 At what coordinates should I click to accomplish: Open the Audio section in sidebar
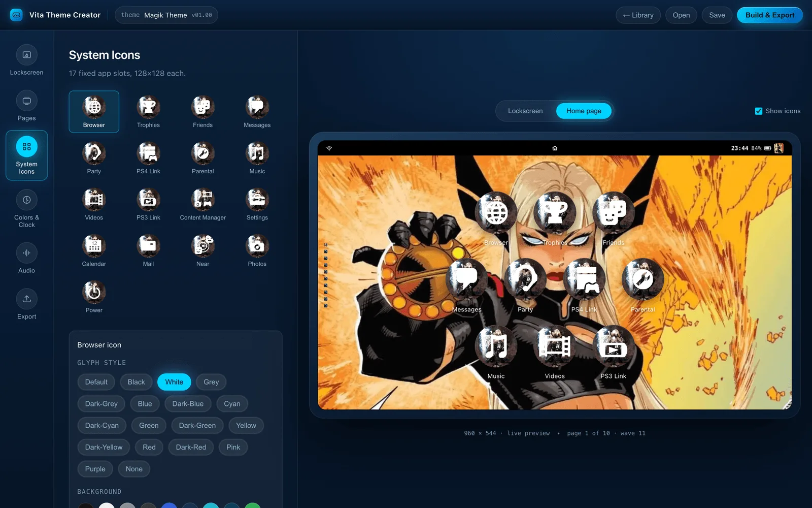(x=26, y=259)
